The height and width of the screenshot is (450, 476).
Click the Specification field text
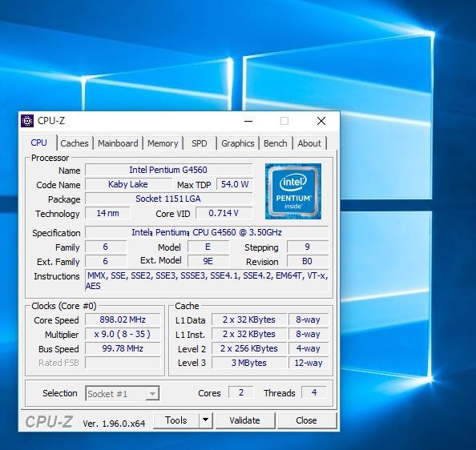pos(207,232)
